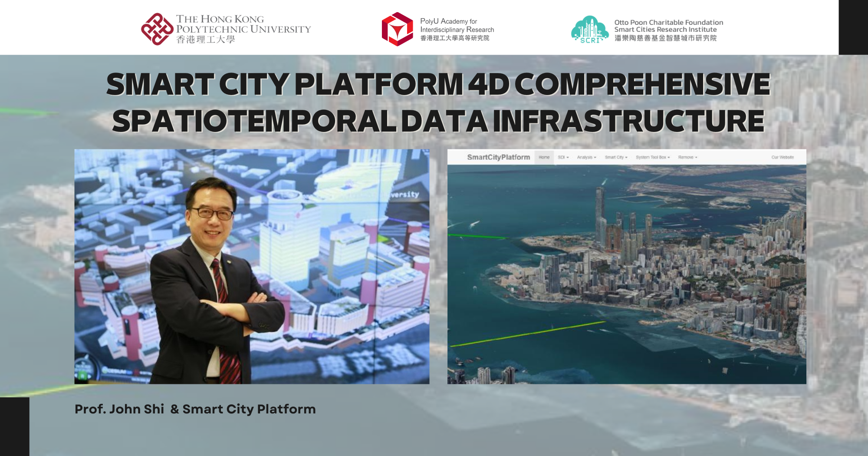Click the Smart City Platform 4D headline
Screen dimensions: 868x456
click(x=437, y=102)
